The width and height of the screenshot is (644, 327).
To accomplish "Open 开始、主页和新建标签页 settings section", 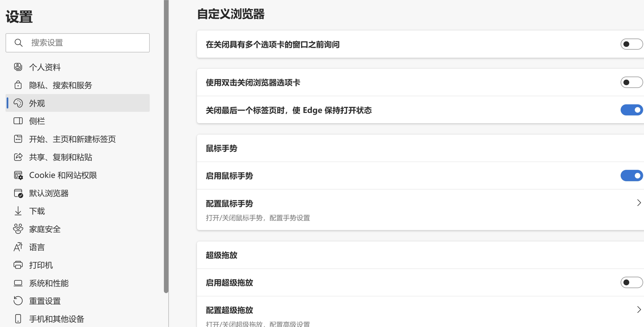I will point(72,139).
